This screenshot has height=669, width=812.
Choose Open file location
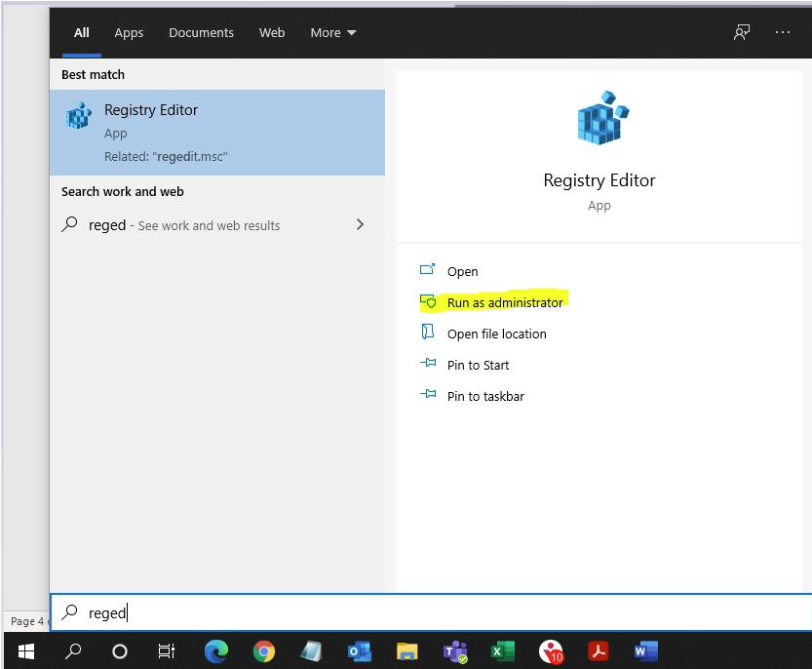coord(496,334)
